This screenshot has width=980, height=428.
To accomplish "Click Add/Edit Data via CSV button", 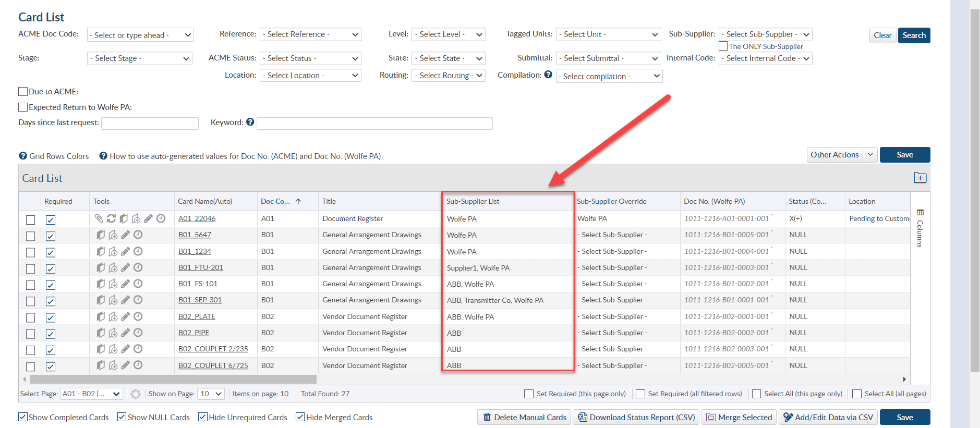I will pos(828,417).
